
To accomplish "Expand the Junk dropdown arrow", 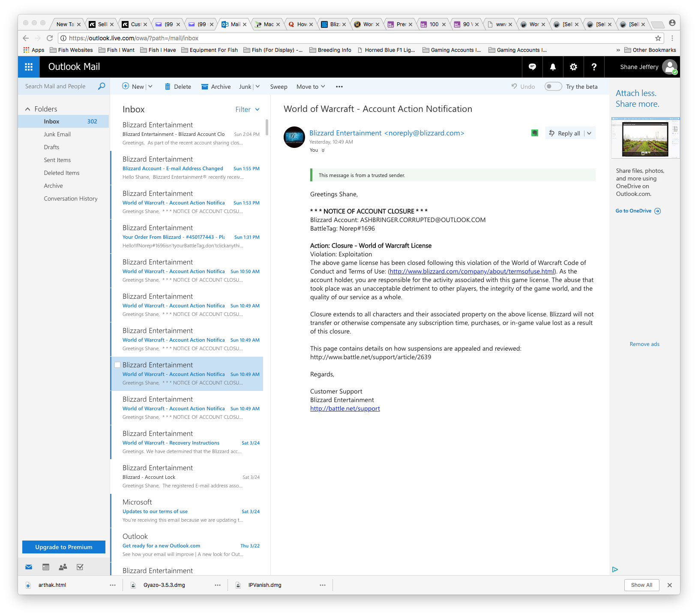I will pyautogui.click(x=258, y=87).
